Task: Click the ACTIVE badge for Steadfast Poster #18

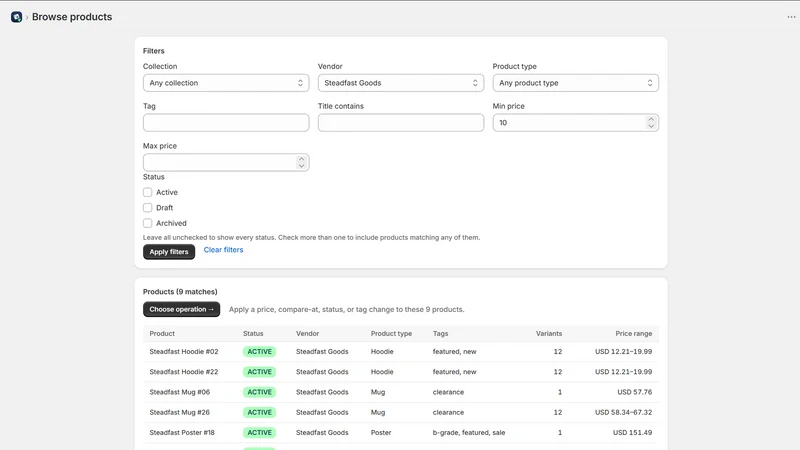Action: 259,433
